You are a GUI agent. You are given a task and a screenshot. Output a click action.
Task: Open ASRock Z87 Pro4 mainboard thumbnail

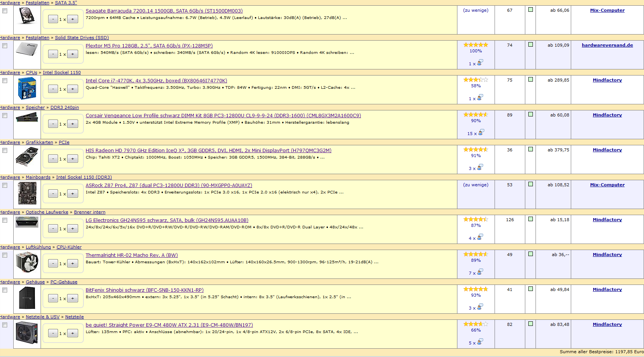pos(27,193)
